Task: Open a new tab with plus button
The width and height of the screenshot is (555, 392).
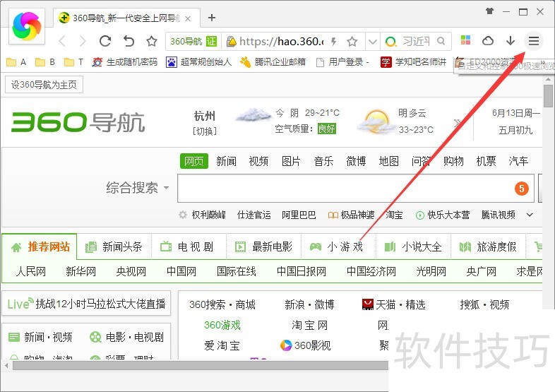Action: (x=212, y=18)
